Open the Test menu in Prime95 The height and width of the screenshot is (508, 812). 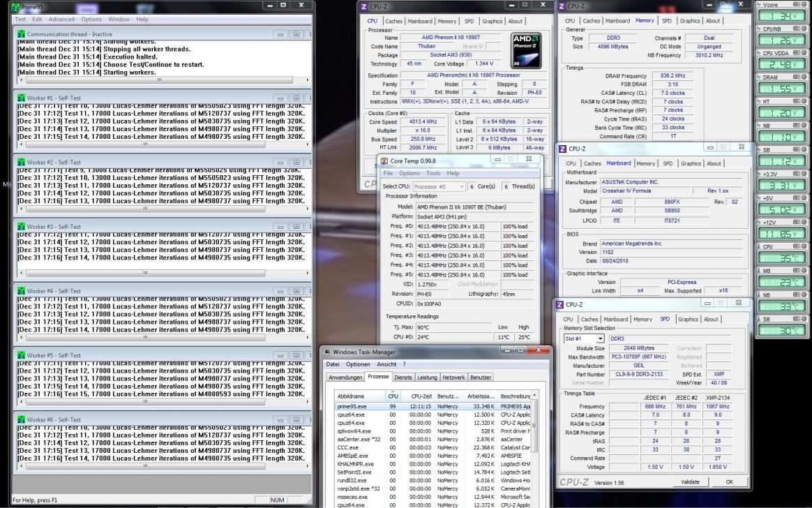(x=20, y=19)
